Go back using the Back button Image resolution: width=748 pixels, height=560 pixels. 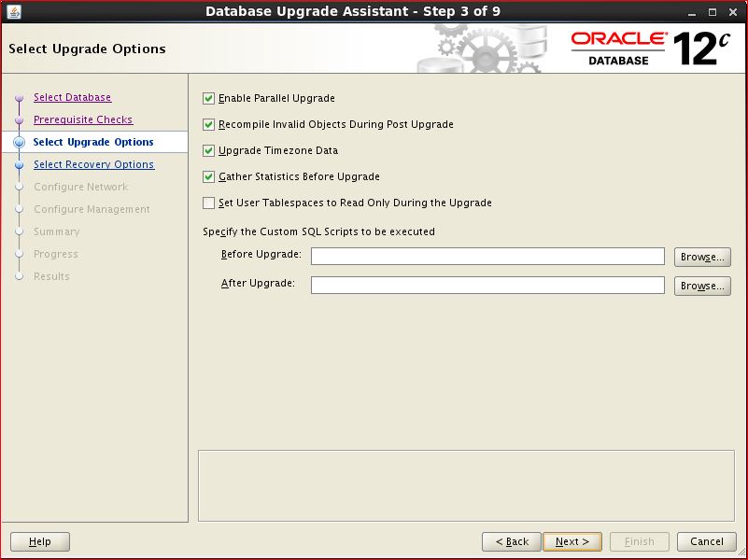tap(512, 541)
